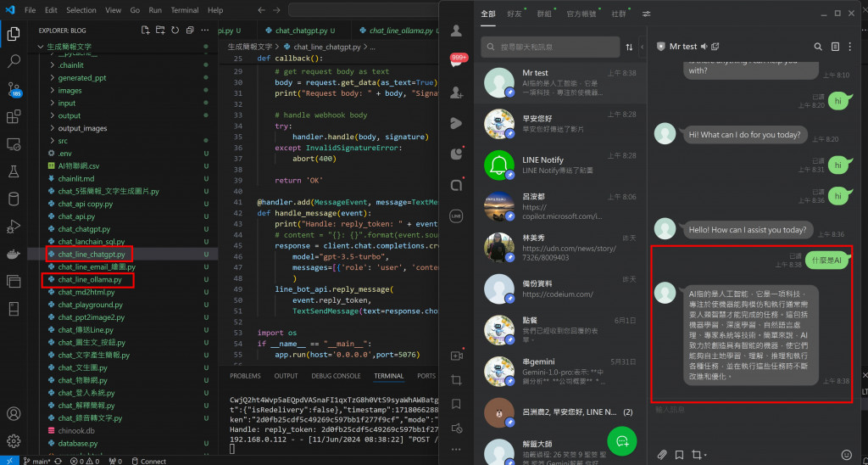Open emoji sticker picker in LINE chat
This screenshot has width=868, height=465.
pyautogui.click(x=846, y=455)
